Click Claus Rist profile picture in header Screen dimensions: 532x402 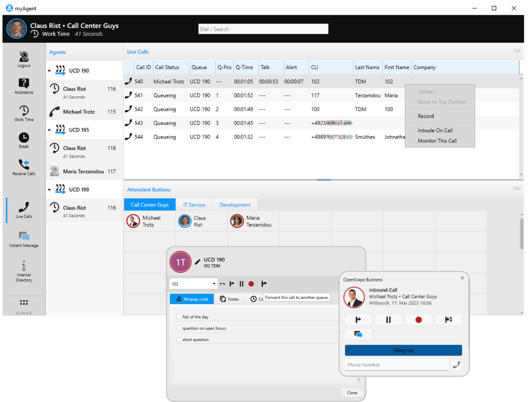point(17,29)
